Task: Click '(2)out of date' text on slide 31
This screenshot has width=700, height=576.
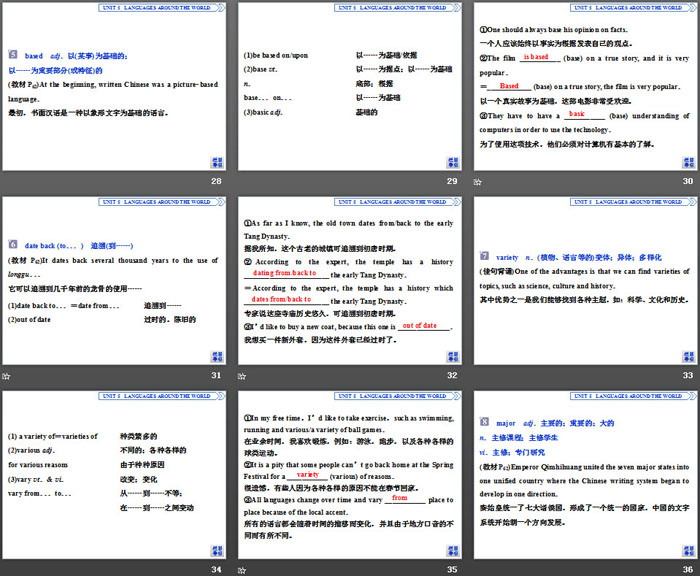Action: pos(29,320)
